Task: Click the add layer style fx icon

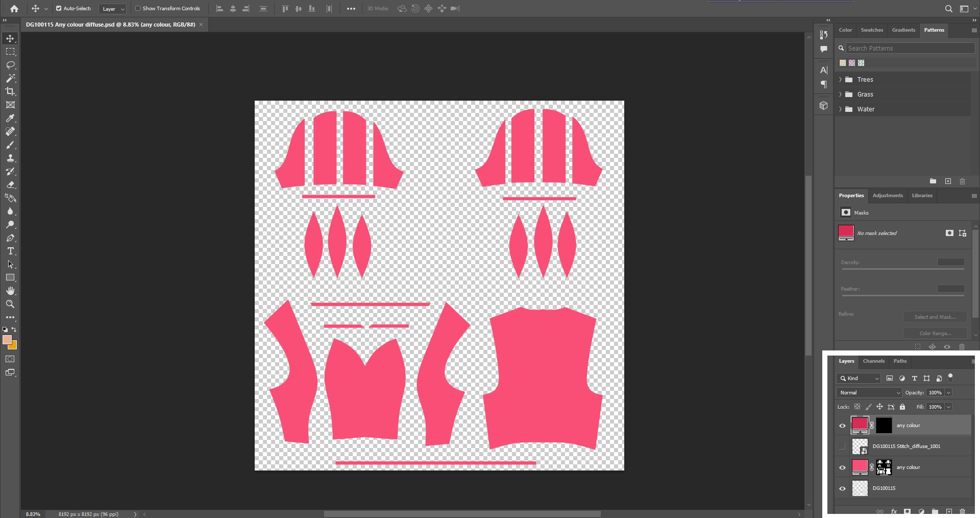Action: (893, 511)
